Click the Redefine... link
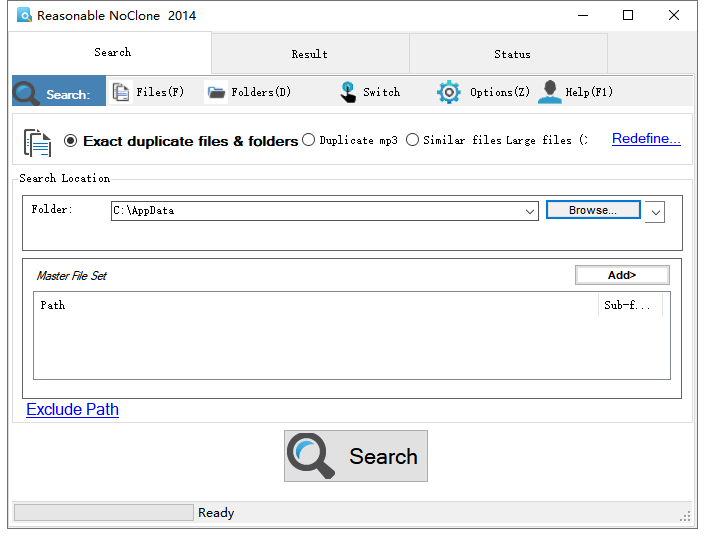Image resolution: width=705 pixels, height=536 pixels. pyautogui.click(x=646, y=139)
